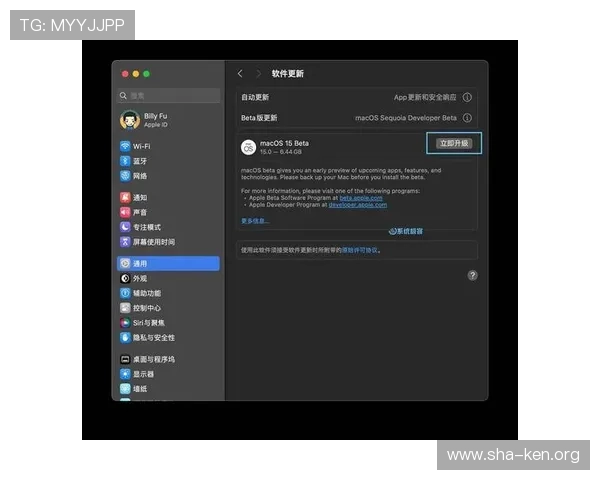The height and width of the screenshot is (480, 600).
Task: Select the 控制中心 icon
Action: pos(125,308)
